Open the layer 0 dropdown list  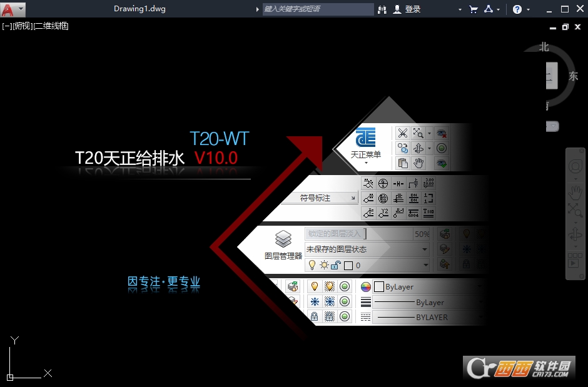(367, 265)
